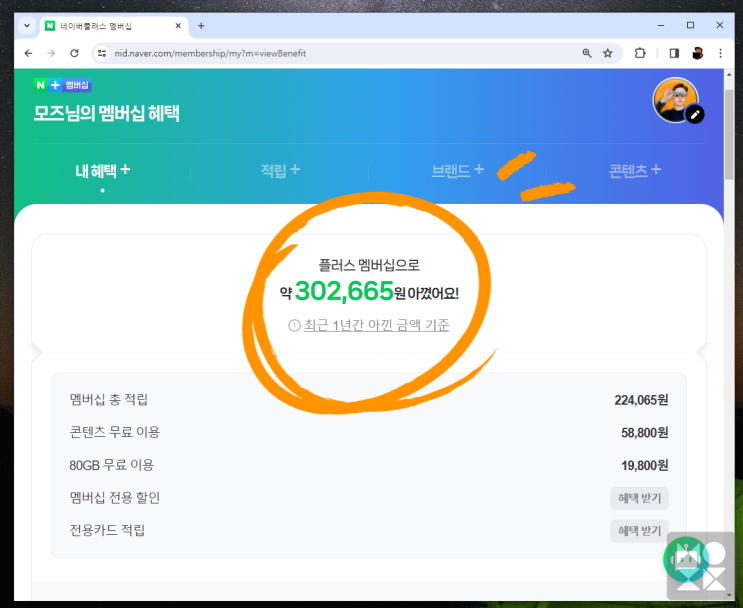This screenshot has width=743, height=608.
Task: Open the user profile picture
Action: (x=675, y=100)
